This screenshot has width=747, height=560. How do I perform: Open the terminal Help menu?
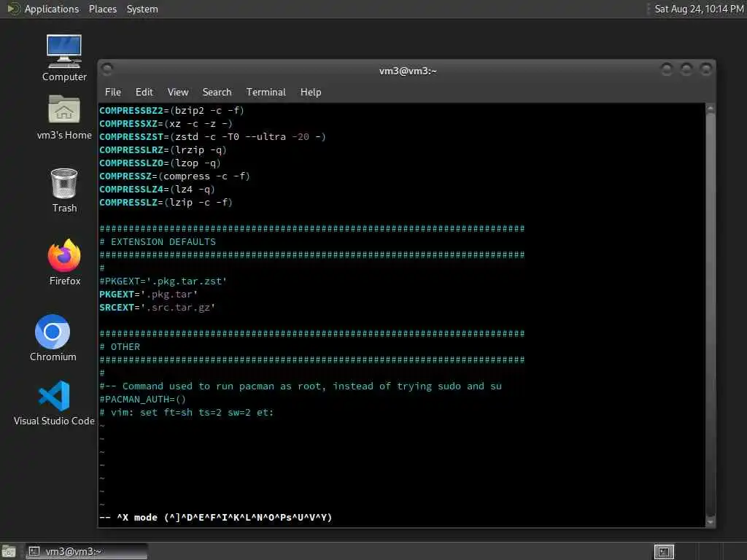tap(311, 92)
